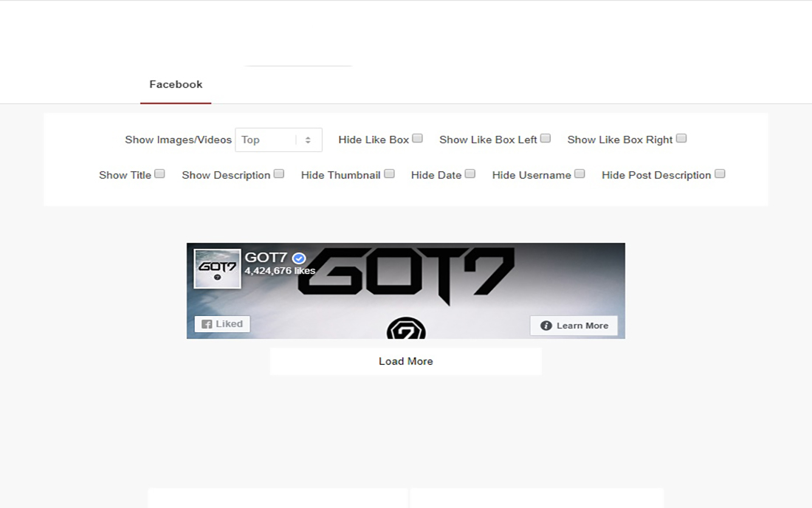
Task: Click the round GOT7 emblem logo
Action: 406,329
